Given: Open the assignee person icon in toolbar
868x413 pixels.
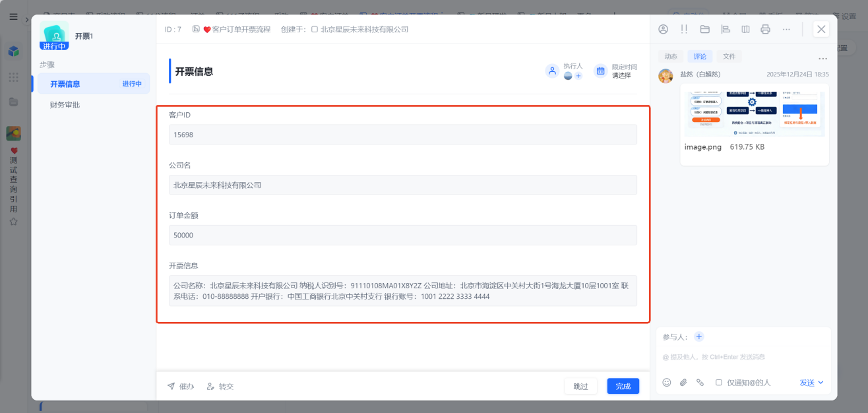Looking at the screenshot, I should pyautogui.click(x=664, y=29).
